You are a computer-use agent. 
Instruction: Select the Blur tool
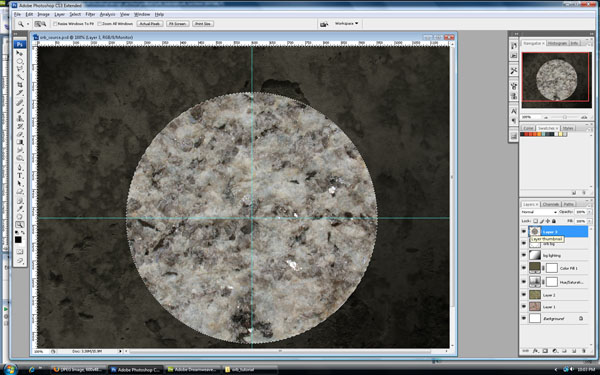pyautogui.click(x=20, y=150)
